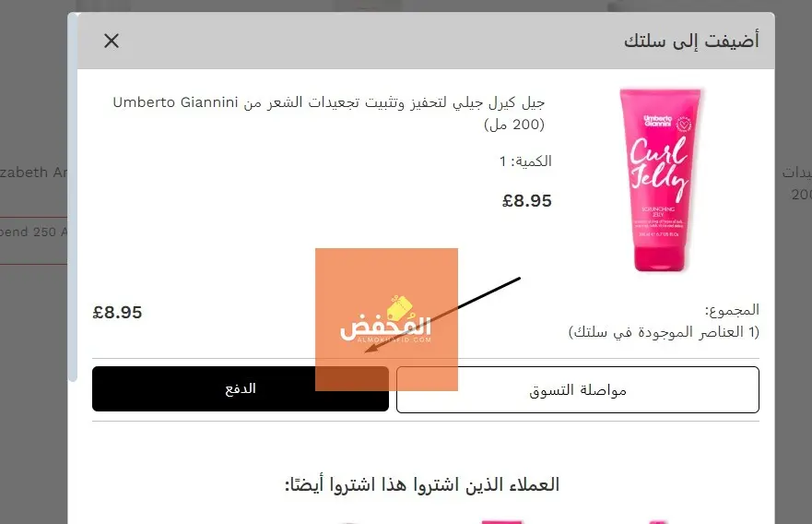
Task: Click the أضيفت إلى سلتك dialog header title
Action: click(x=691, y=41)
